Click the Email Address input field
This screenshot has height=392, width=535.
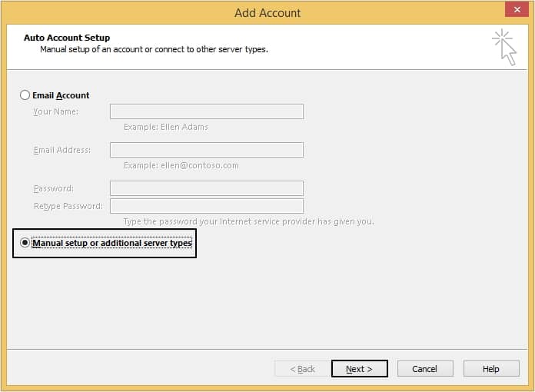click(x=207, y=150)
